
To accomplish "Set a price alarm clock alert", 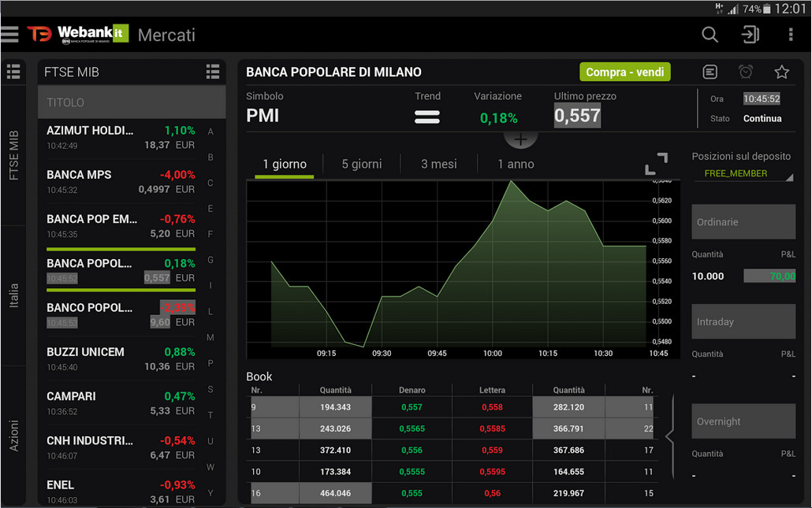I will [x=746, y=72].
